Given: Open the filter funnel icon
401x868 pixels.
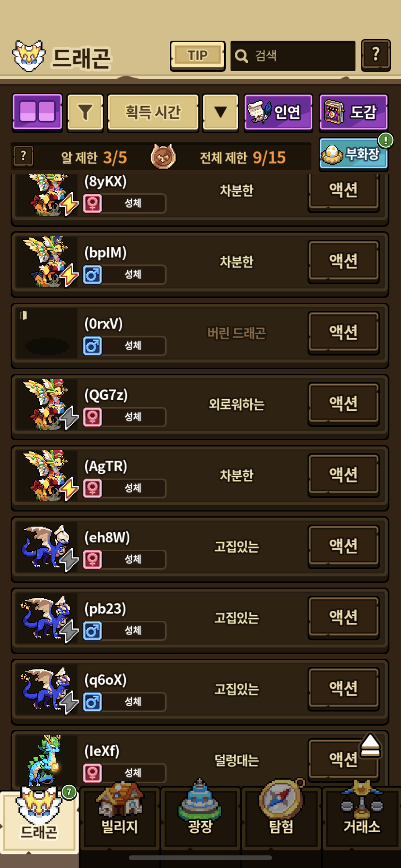Looking at the screenshot, I should tap(85, 112).
